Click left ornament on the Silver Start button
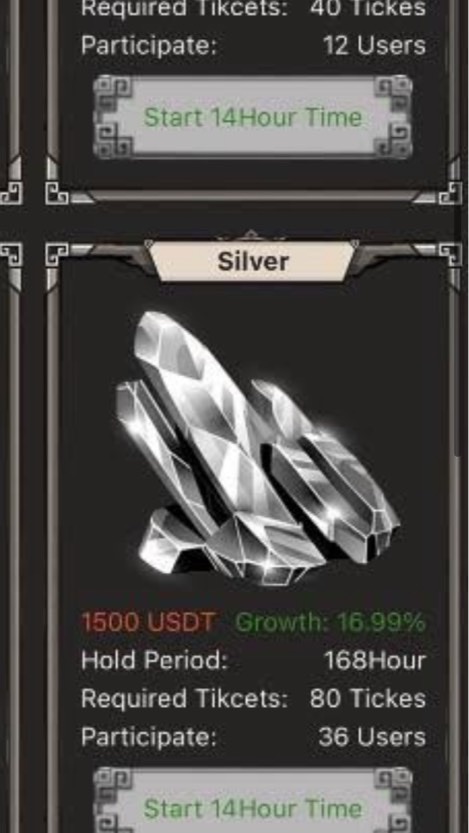The width and height of the screenshot is (469, 833). click(114, 801)
